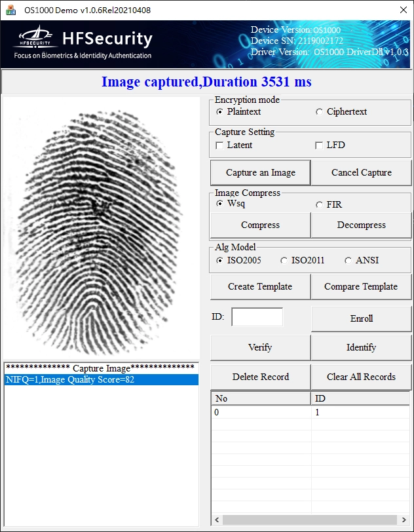
Task: Click the HFSecurity logo in the banner
Action: tap(83, 43)
